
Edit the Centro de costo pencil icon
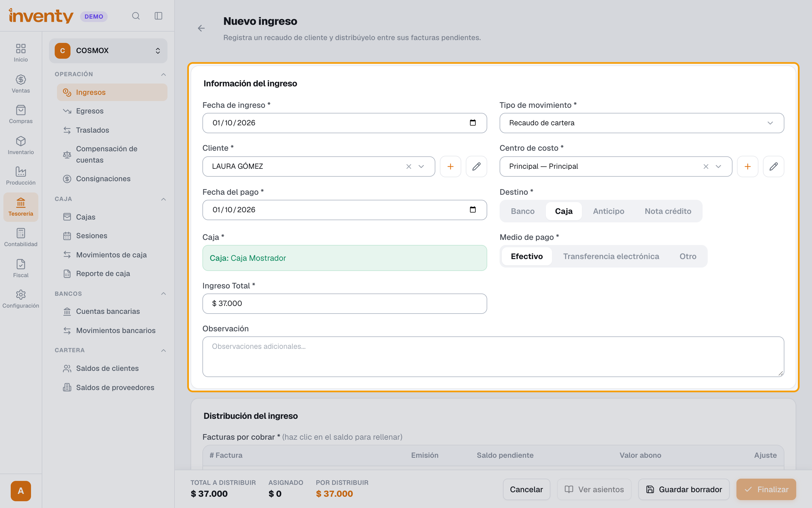pos(774,166)
